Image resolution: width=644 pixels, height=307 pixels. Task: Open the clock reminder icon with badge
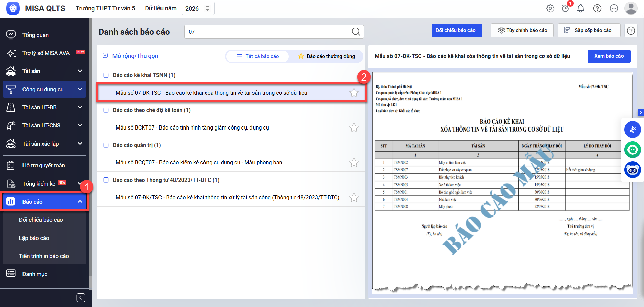565,8
